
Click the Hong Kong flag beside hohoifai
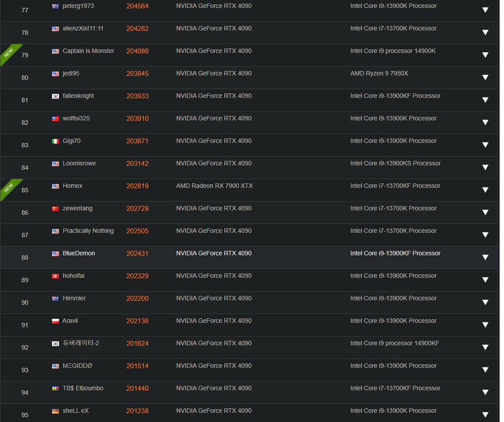55,276
